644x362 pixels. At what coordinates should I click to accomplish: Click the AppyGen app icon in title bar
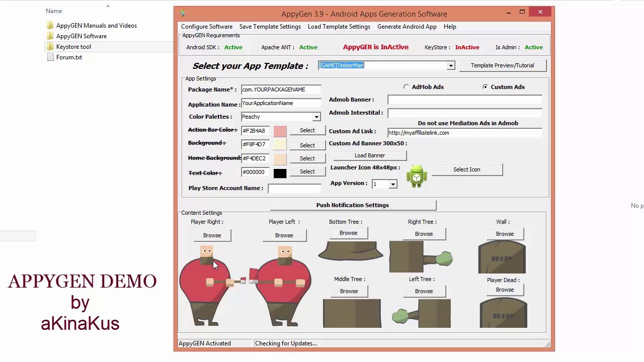182,14
